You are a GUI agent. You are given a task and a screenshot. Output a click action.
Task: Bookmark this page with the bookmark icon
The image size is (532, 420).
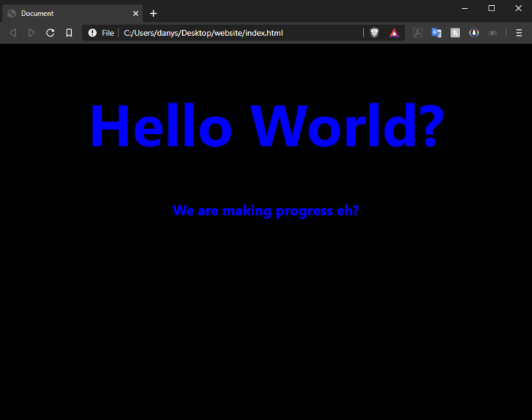(69, 33)
